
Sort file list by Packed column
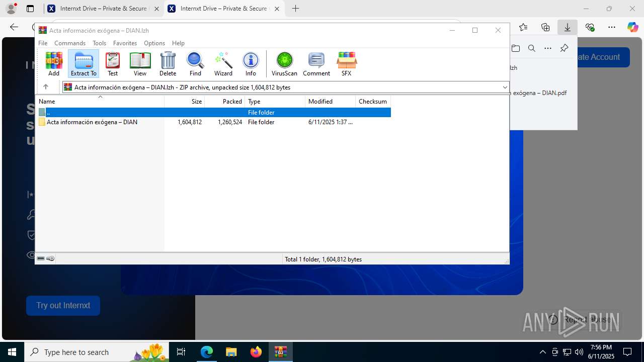[x=225, y=102]
